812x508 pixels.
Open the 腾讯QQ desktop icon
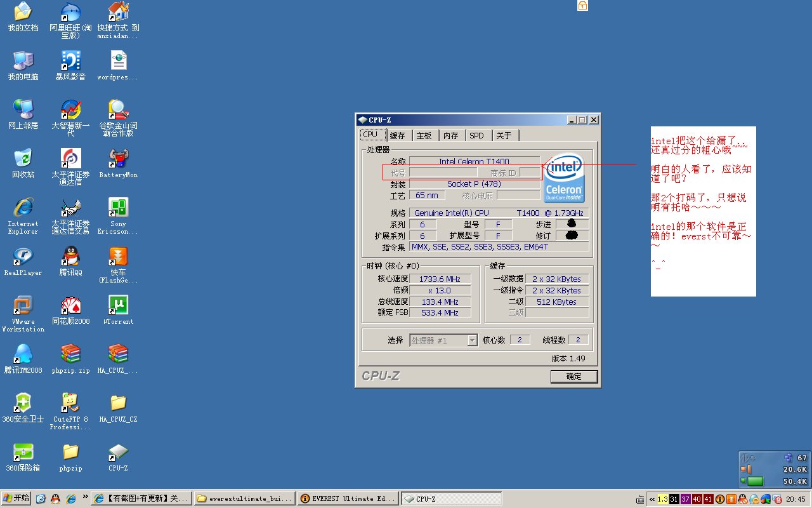(70, 257)
